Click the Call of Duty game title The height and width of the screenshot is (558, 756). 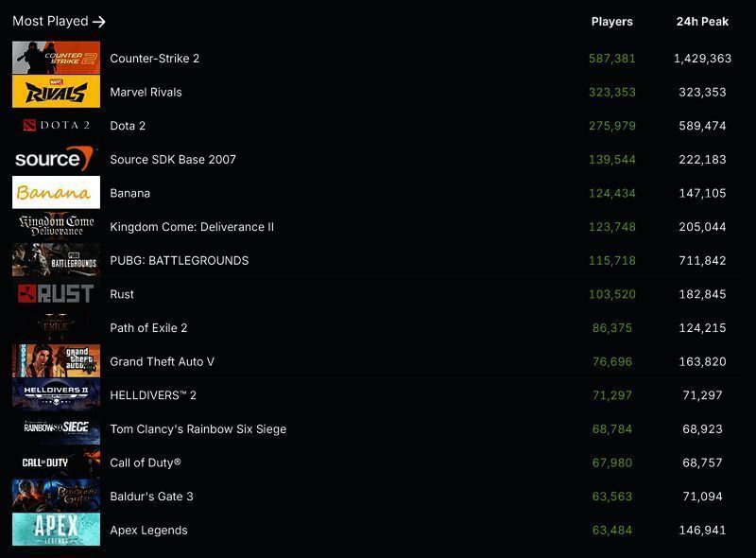(x=145, y=462)
